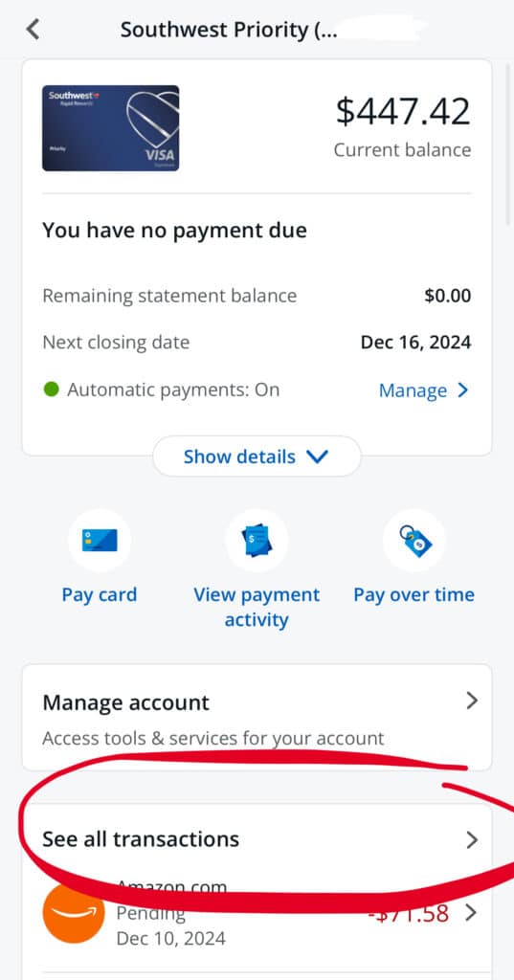
Task: Select the See all transactions row
Action: click(257, 838)
